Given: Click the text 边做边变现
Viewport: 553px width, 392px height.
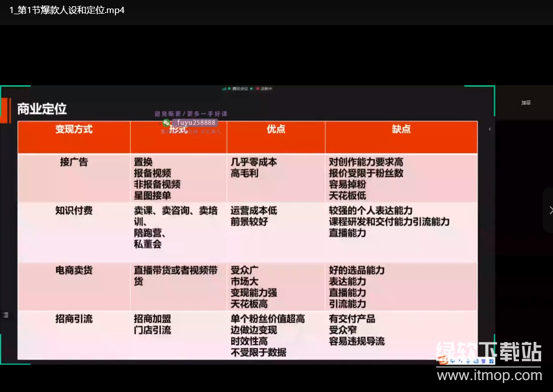Looking at the screenshot, I should (253, 330).
